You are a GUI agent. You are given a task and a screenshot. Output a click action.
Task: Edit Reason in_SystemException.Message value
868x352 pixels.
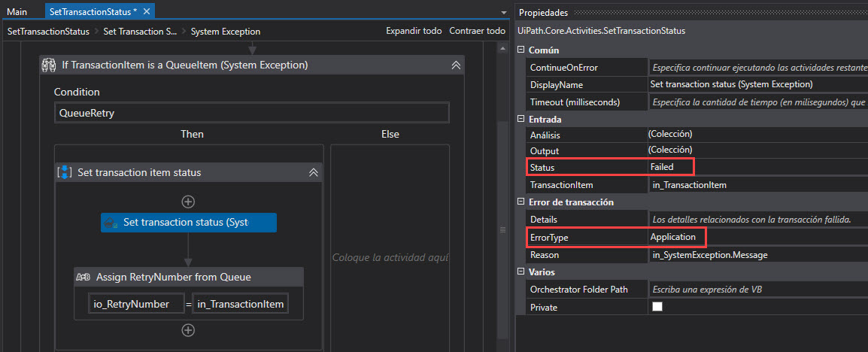point(758,254)
